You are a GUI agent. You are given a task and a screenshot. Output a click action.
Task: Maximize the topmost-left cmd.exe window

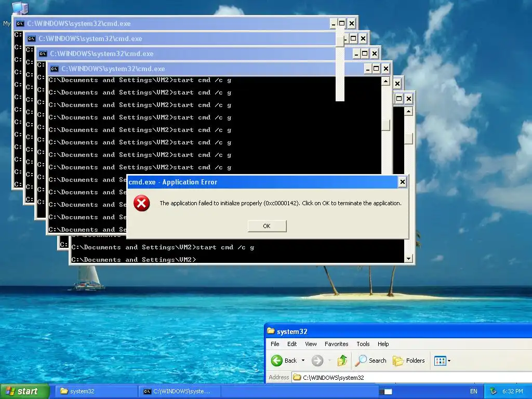[342, 23]
